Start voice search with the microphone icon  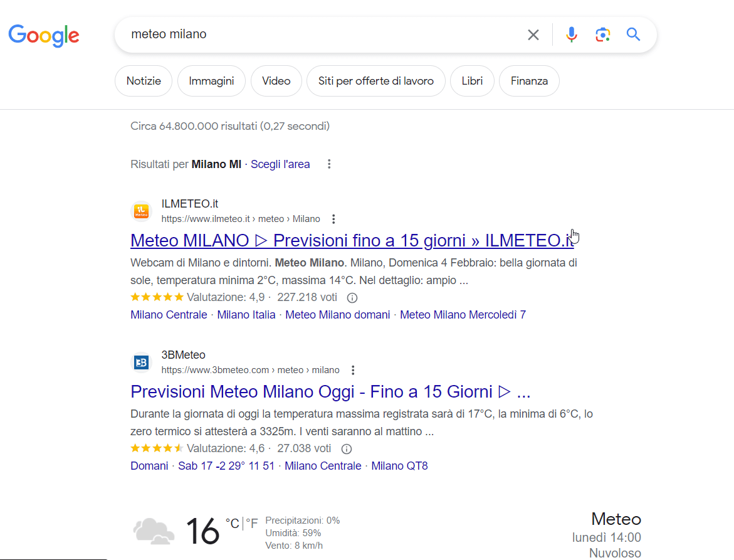(571, 34)
